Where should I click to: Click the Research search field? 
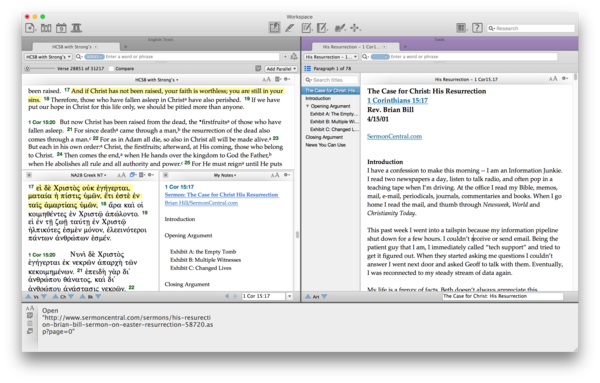[x=531, y=28]
